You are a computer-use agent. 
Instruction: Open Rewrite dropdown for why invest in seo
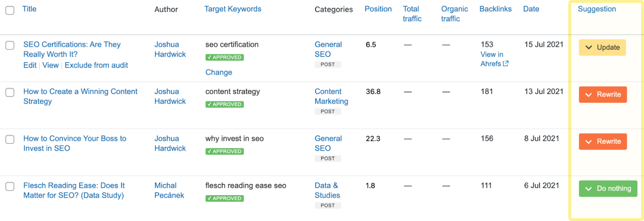(603, 142)
